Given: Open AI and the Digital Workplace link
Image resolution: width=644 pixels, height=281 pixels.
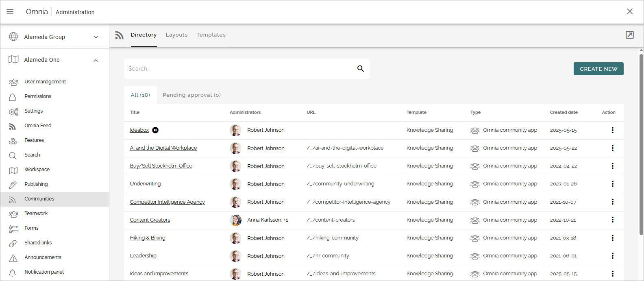Looking at the screenshot, I should click(163, 148).
